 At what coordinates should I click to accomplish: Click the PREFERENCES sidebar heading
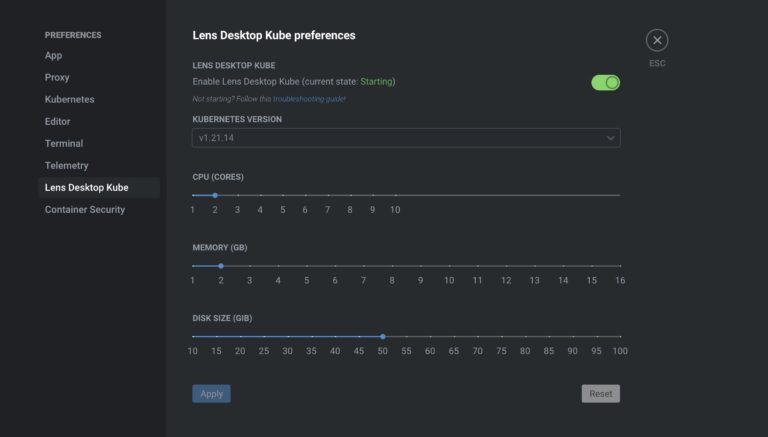click(x=73, y=35)
